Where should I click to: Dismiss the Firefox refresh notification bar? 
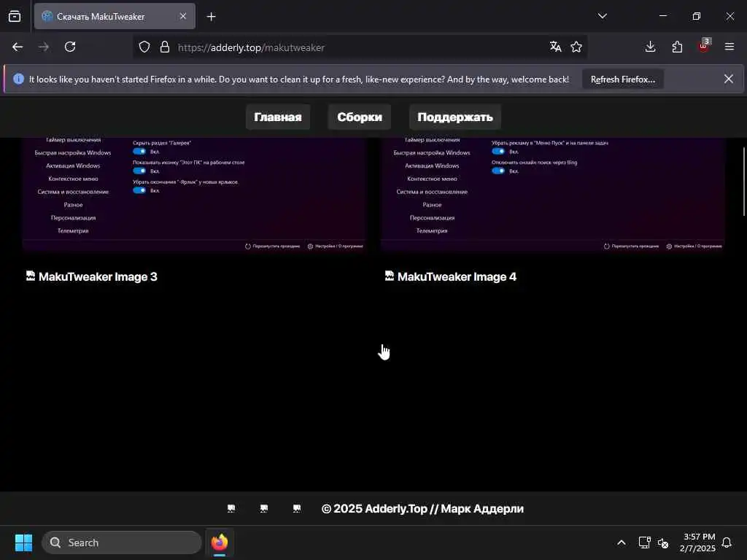(x=729, y=79)
